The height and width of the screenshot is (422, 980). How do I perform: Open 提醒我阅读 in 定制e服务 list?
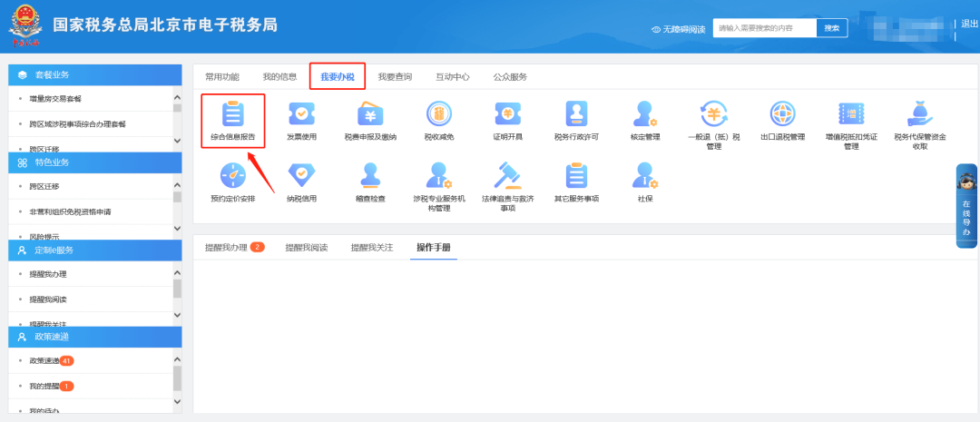pos(48,299)
